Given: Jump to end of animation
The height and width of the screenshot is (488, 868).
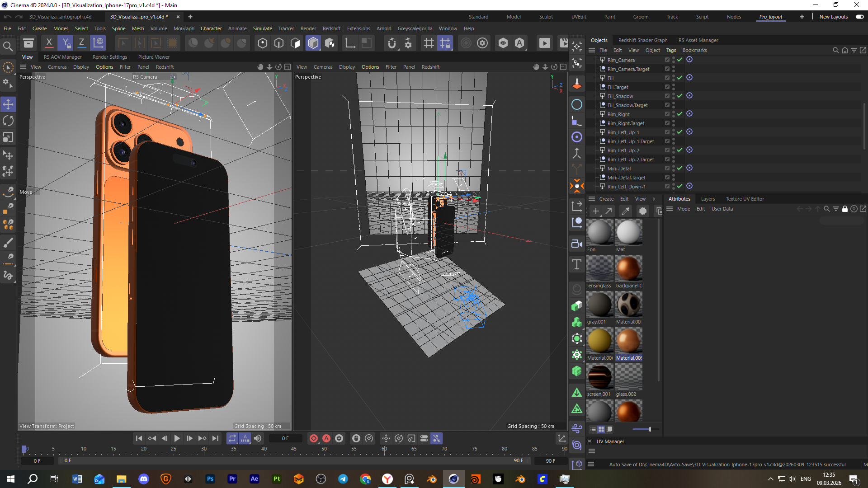Looking at the screenshot, I should click(216, 438).
